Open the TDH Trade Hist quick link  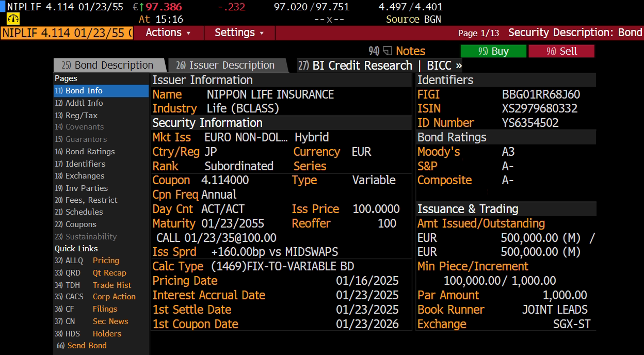(x=93, y=285)
